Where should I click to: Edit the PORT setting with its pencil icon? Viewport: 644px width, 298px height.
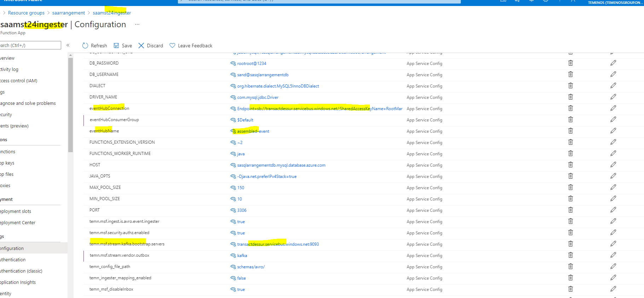coord(613,210)
